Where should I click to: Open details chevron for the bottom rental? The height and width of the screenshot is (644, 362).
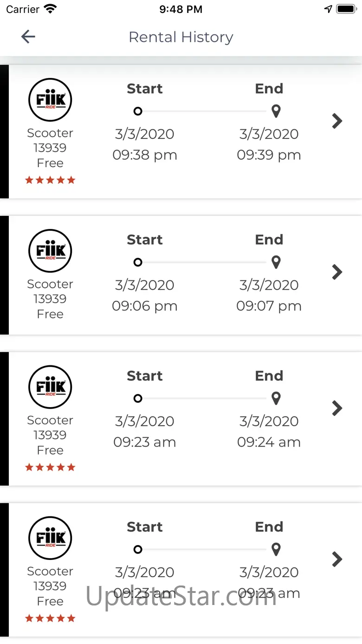337,559
